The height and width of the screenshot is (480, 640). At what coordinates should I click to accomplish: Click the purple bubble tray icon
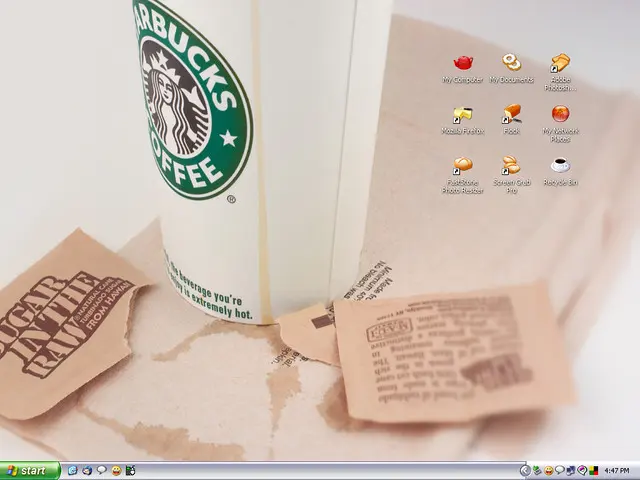[582, 470]
